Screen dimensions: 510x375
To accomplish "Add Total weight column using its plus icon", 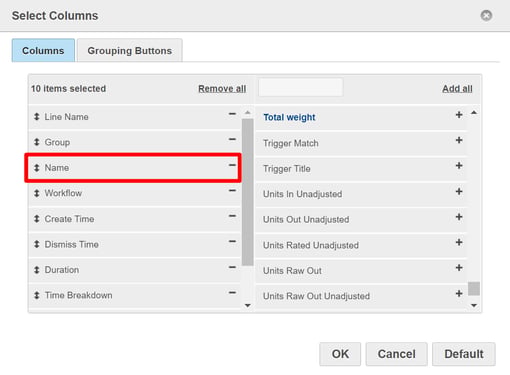I will [459, 115].
